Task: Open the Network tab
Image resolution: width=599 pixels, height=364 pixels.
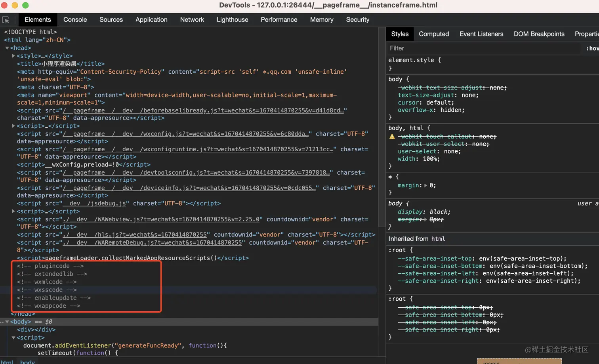Action: pyautogui.click(x=192, y=20)
